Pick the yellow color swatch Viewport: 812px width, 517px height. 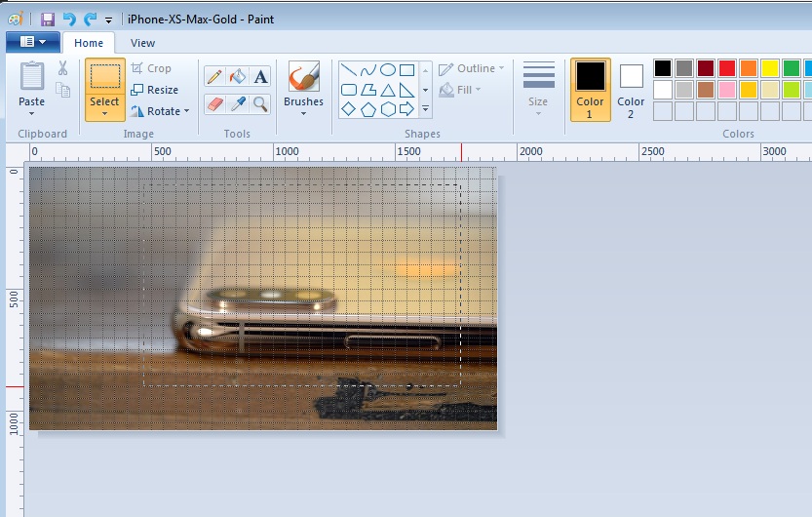[770, 68]
